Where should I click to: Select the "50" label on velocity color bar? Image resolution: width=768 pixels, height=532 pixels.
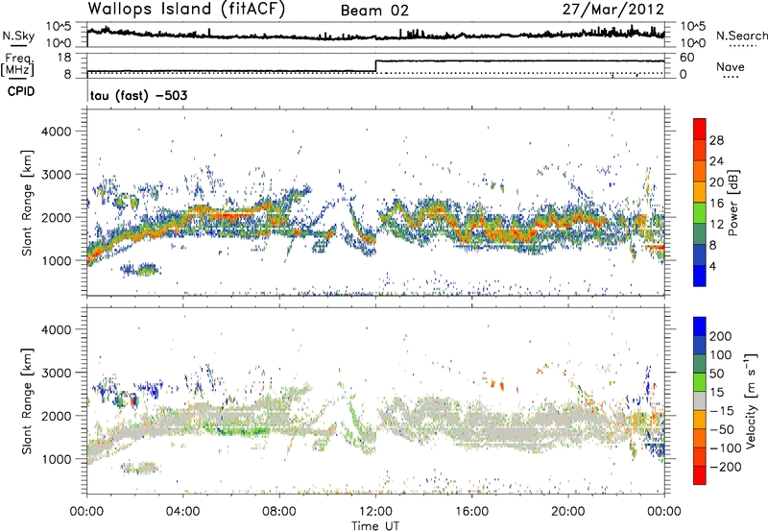point(716,374)
